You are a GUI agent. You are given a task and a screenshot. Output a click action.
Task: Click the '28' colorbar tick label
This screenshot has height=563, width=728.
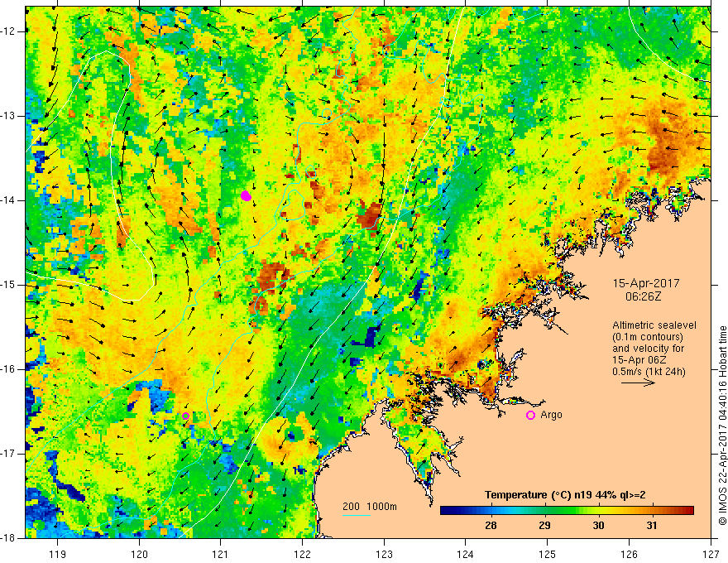pyautogui.click(x=491, y=526)
